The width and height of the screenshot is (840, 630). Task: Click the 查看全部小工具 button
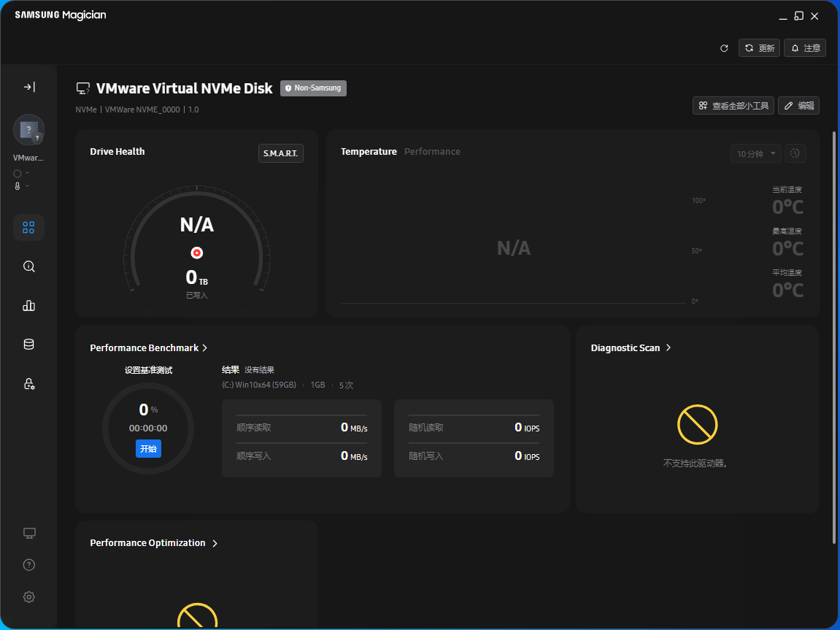pos(733,106)
